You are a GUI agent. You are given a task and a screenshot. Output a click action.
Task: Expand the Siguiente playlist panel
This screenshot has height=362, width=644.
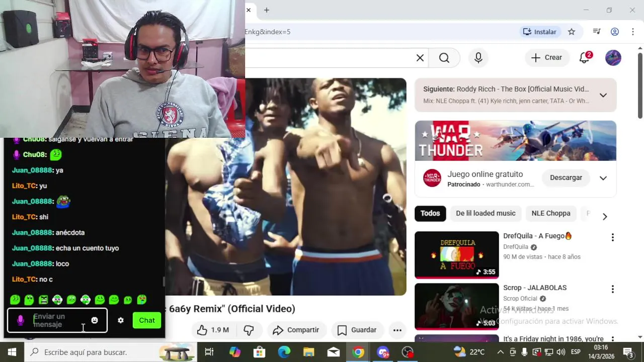coord(603,95)
